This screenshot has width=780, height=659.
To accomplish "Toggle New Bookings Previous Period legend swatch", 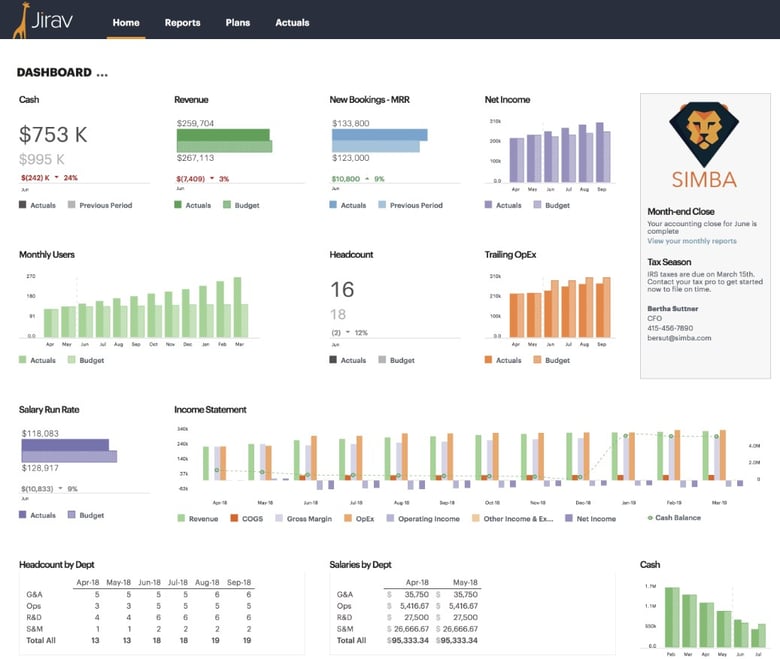I will click(382, 204).
